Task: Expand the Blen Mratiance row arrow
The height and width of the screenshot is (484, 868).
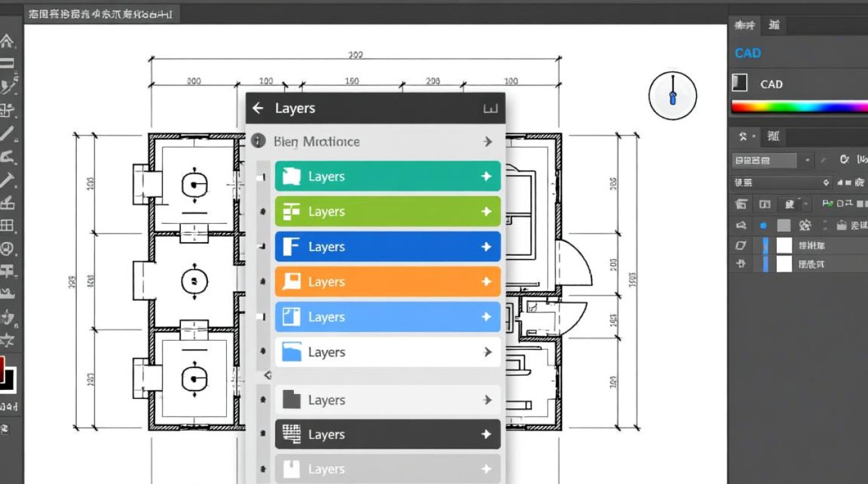Action: 488,141
